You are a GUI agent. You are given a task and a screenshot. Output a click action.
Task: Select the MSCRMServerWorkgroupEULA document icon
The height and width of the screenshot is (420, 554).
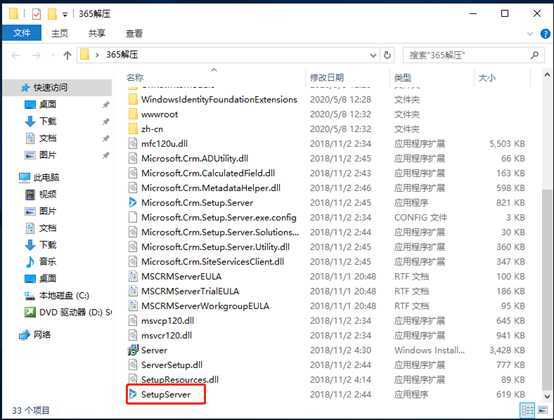pos(133,306)
